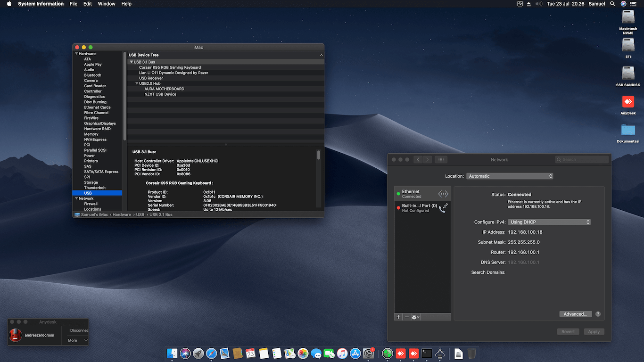The height and width of the screenshot is (362, 644).
Task: Click the Samuel user name in menu bar
Action: pos(597,4)
